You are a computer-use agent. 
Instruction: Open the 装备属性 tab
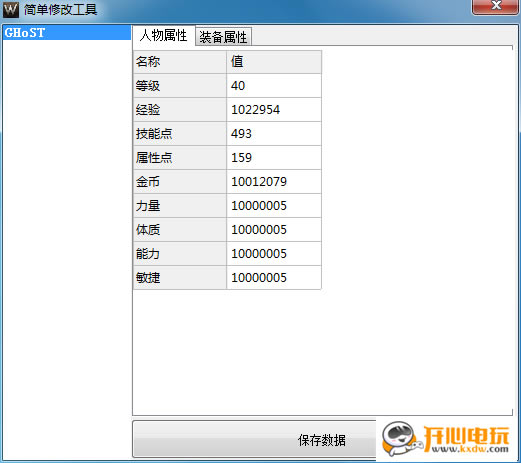(x=223, y=37)
